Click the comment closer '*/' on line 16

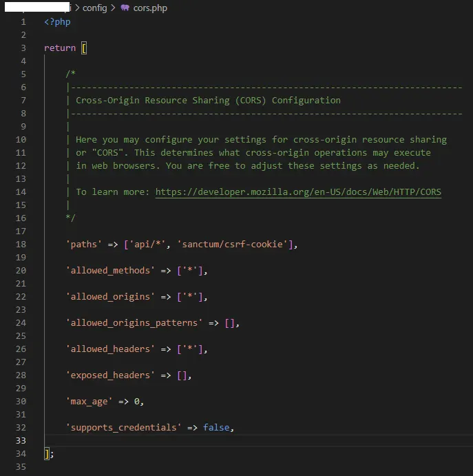point(71,218)
